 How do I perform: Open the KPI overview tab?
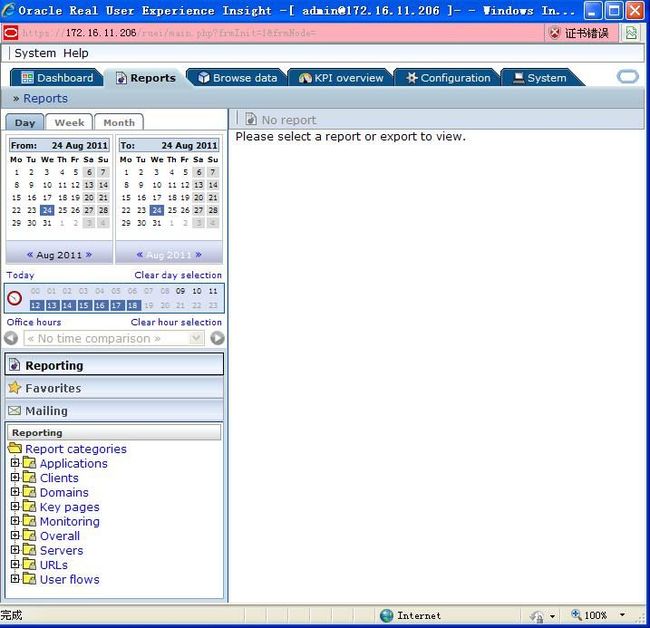click(x=341, y=78)
